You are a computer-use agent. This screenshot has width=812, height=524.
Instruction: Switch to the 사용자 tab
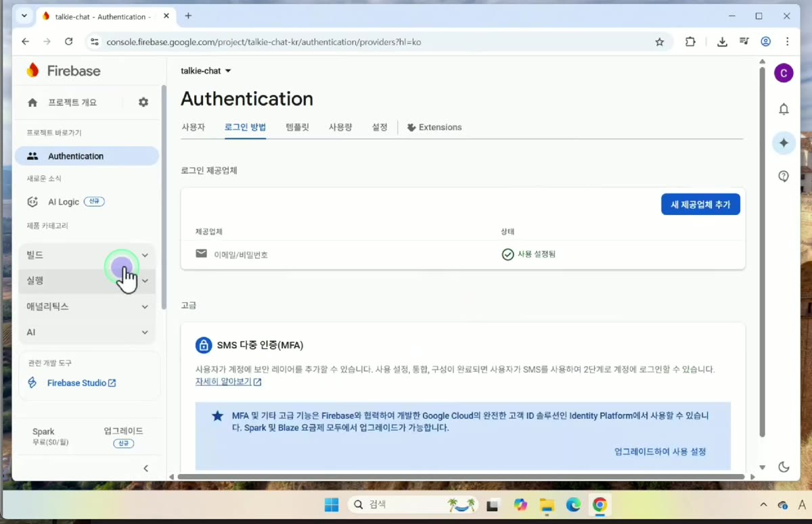click(193, 127)
